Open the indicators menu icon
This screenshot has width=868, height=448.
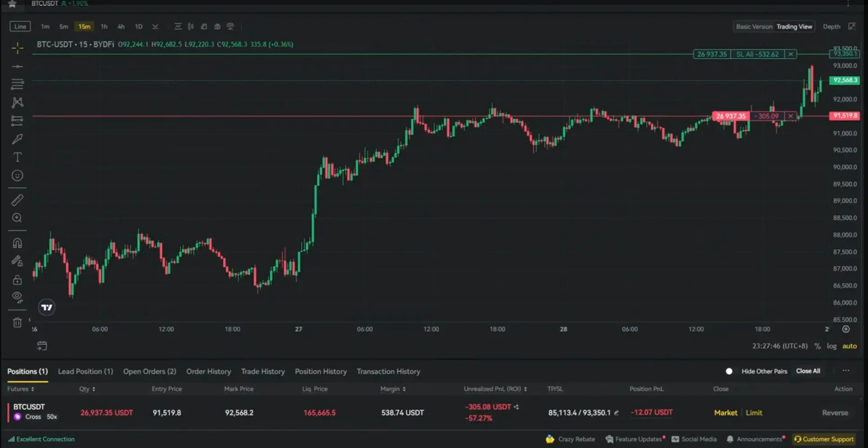pos(178,26)
